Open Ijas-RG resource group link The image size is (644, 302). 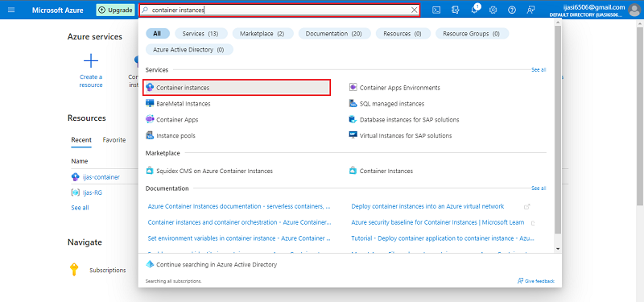(x=92, y=192)
